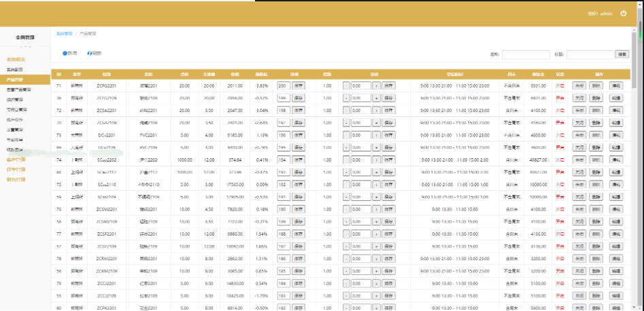Select the highlighted 产品管理 sidebar item
The width and height of the screenshot is (644, 311).
point(25,79)
